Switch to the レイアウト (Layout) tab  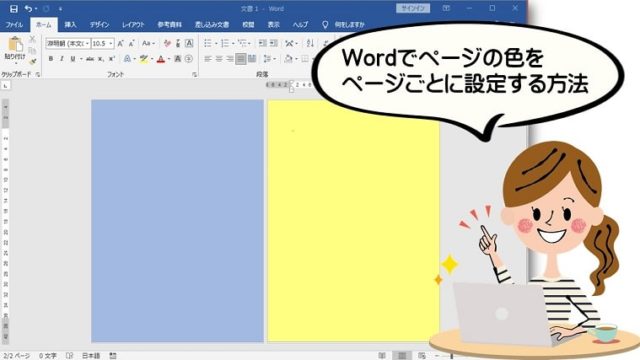pos(133,24)
